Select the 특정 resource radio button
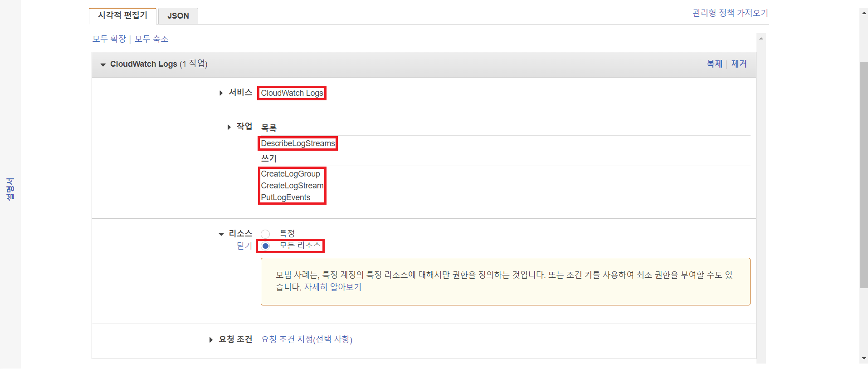868x369 pixels. 265,234
